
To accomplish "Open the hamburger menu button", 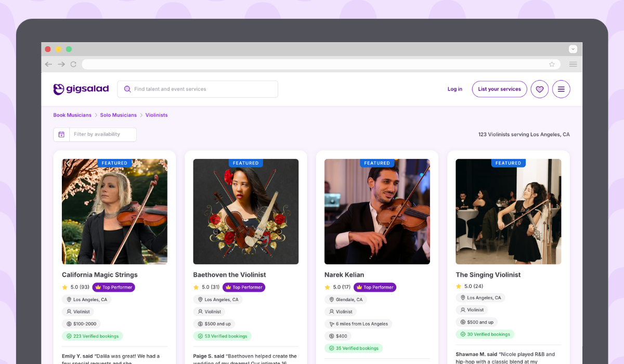I will point(561,89).
